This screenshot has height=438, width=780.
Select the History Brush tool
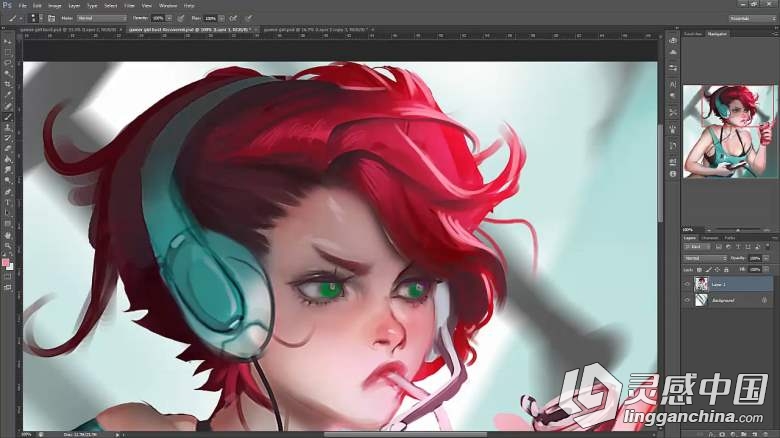click(7, 138)
